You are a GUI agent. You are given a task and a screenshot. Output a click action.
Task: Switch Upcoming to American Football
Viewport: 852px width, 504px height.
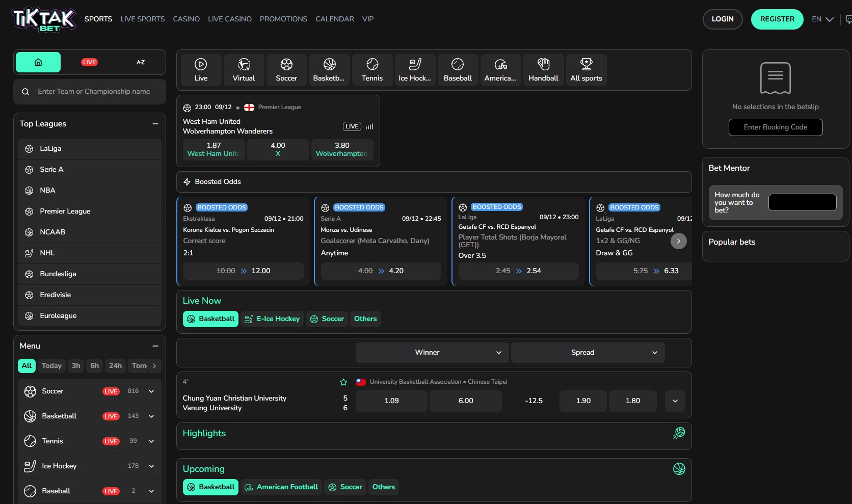pyautogui.click(x=281, y=487)
